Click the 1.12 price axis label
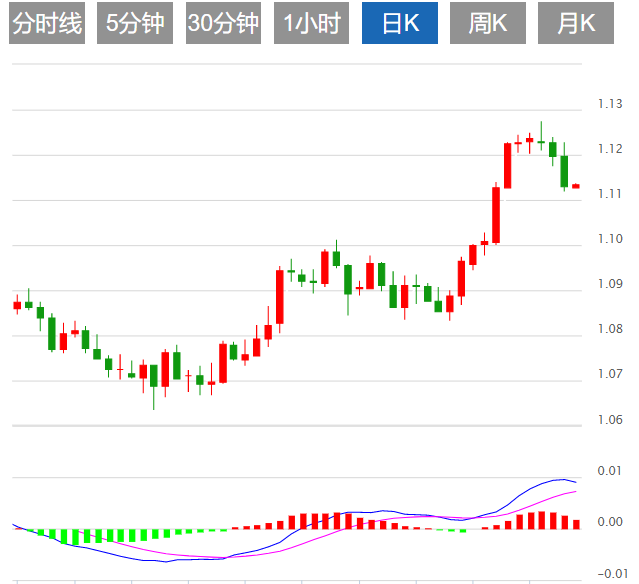Screen dimensions: 639x584 click(x=610, y=149)
